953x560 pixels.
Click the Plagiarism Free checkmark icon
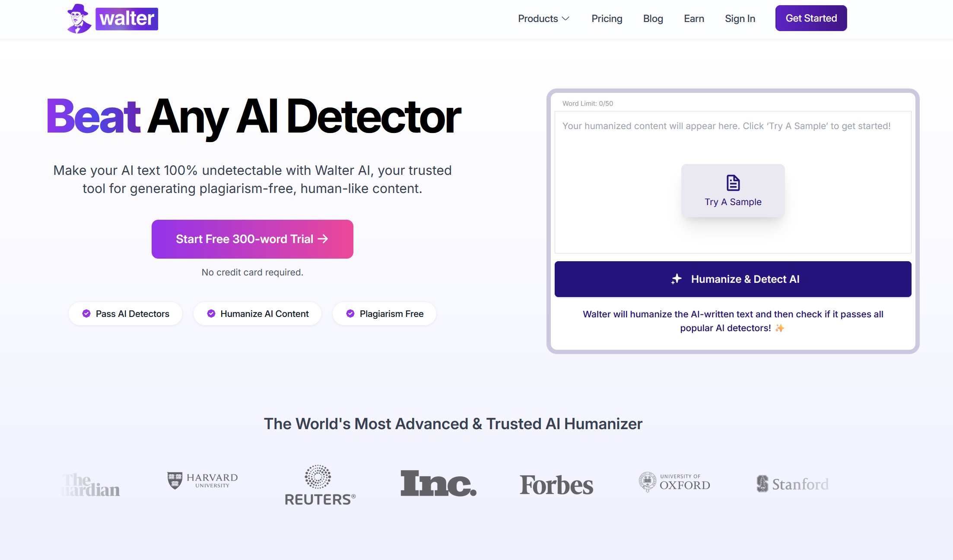[x=349, y=313]
